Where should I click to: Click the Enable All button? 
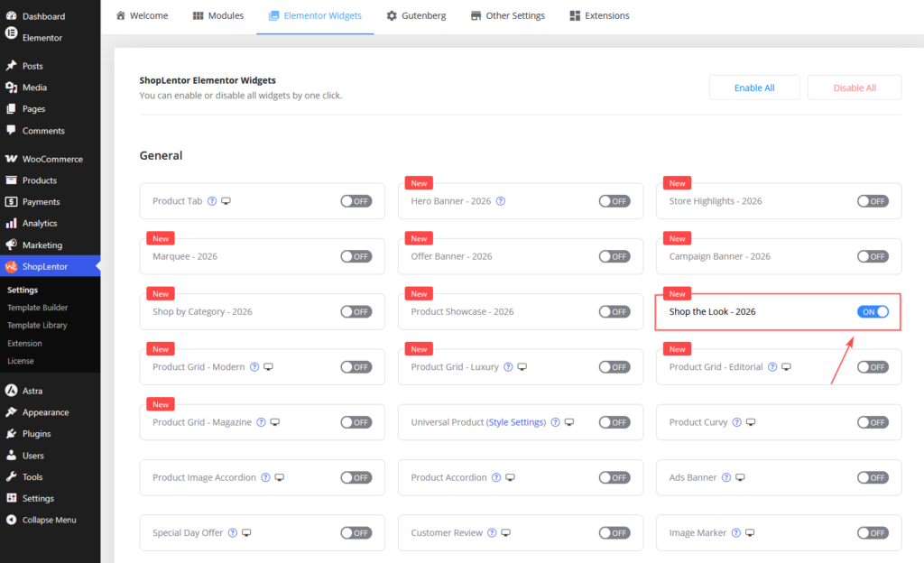click(754, 88)
